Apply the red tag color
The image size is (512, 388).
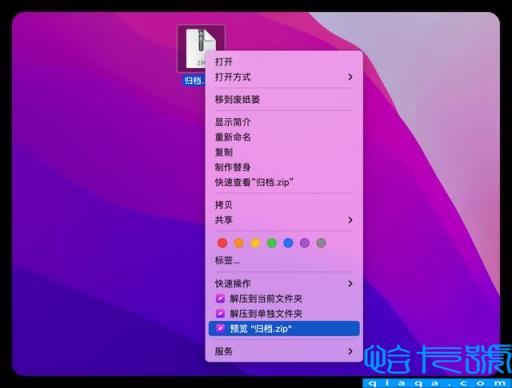point(222,243)
